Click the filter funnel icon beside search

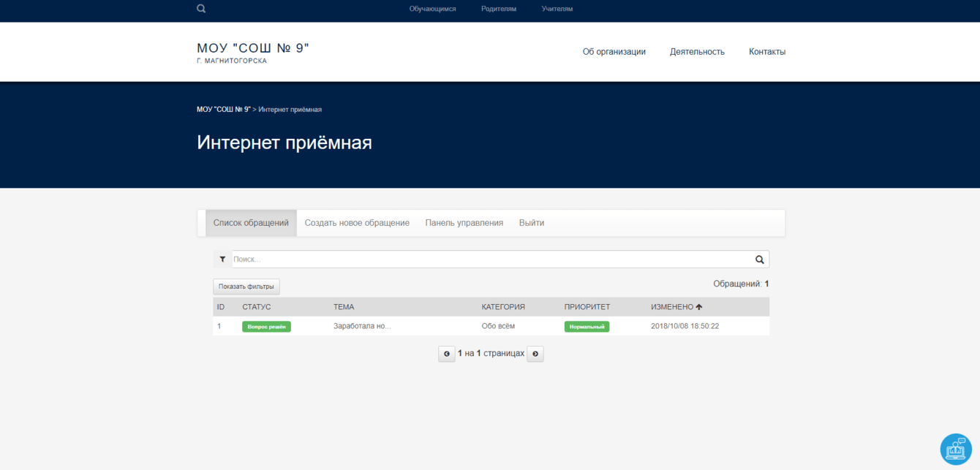222,259
